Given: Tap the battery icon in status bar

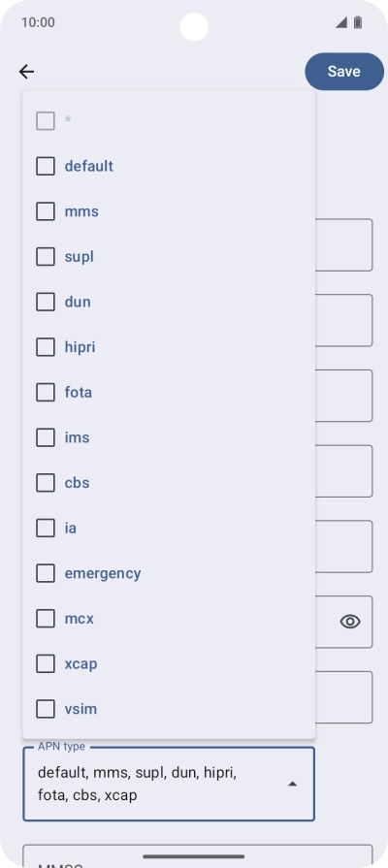Looking at the screenshot, I should pyautogui.click(x=358, y=22).
